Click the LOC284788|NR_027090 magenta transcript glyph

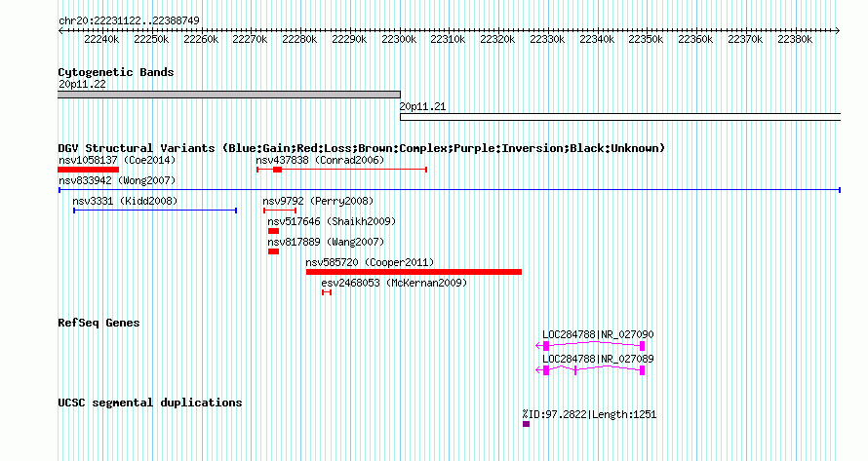[x=591, y=346]
